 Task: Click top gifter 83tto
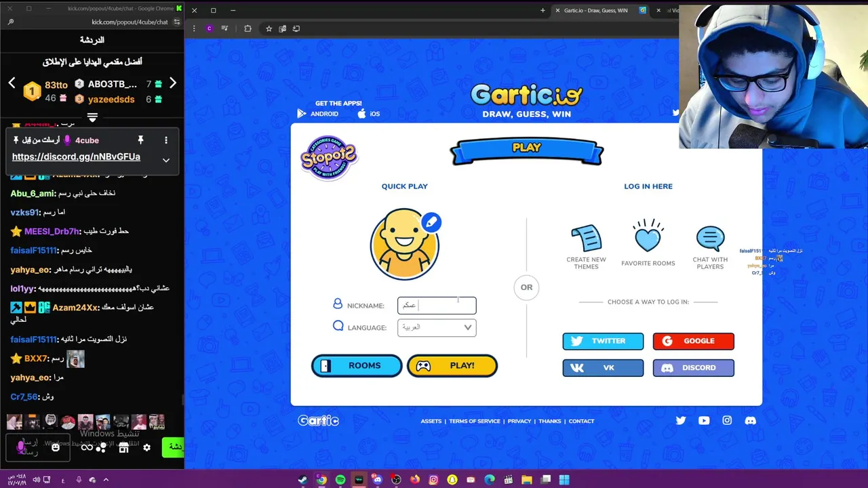coord(56,85)
